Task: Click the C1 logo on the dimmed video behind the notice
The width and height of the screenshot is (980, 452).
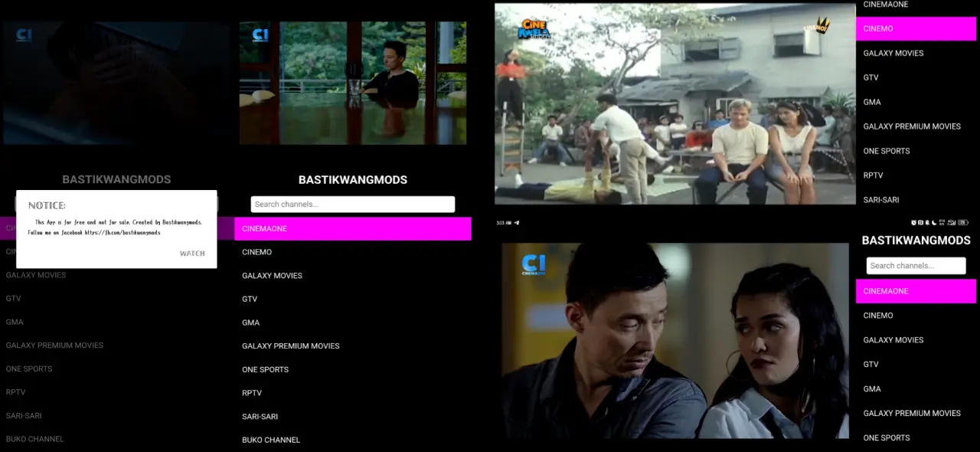Action: pos(24,35)
